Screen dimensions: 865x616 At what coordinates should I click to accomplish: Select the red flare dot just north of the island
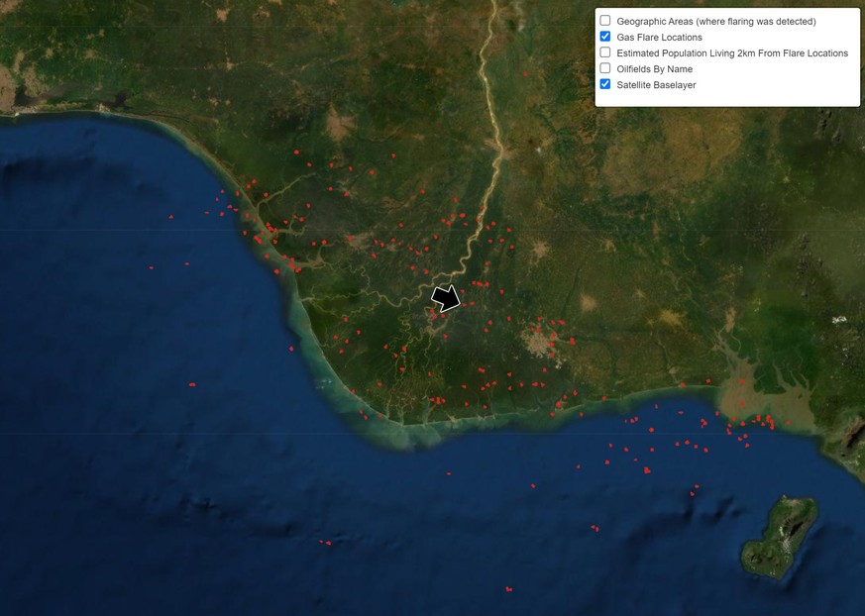pos(696,486)
